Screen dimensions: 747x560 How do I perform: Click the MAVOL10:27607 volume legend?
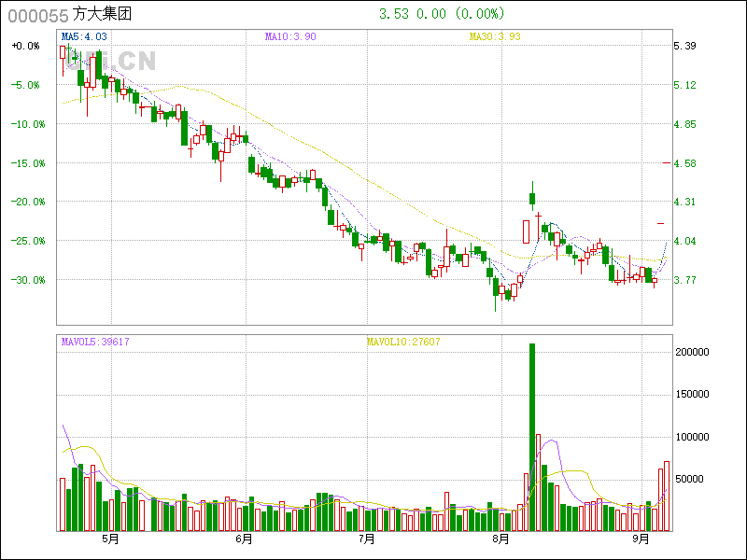[x=402, y=342]
